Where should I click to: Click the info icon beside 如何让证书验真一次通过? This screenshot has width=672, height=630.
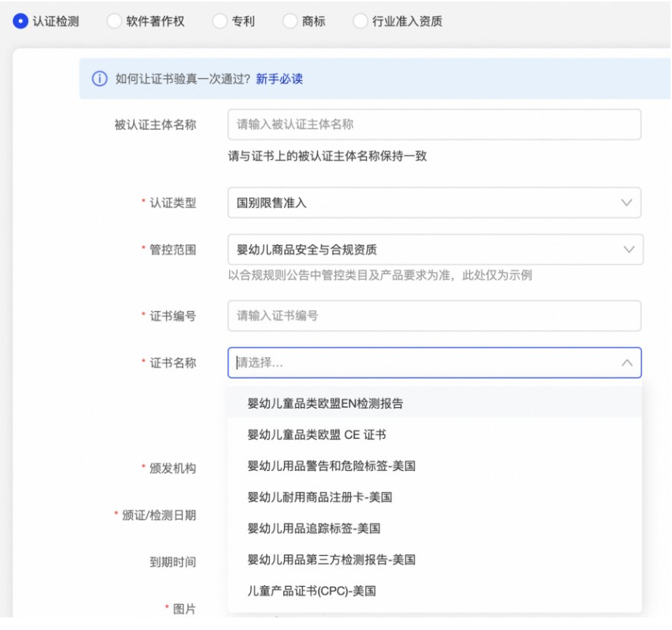pyautogui.click(x=99, y=79)
